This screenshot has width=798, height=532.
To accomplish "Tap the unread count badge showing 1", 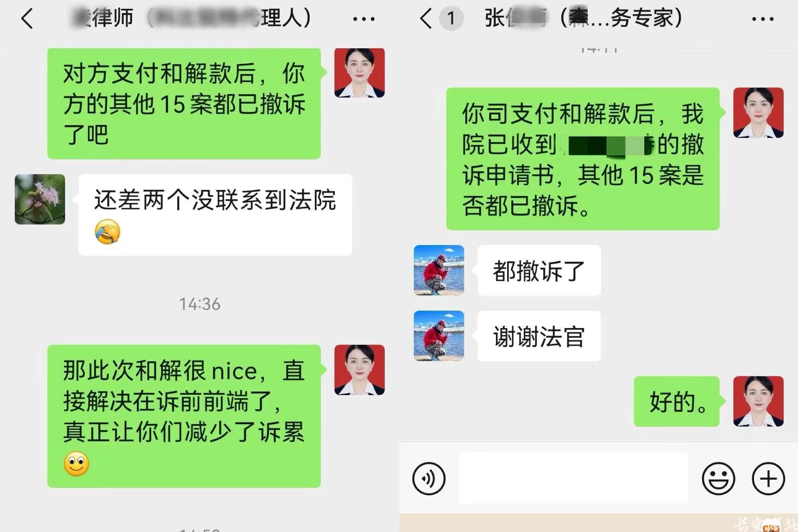I will tap(451, 18).
